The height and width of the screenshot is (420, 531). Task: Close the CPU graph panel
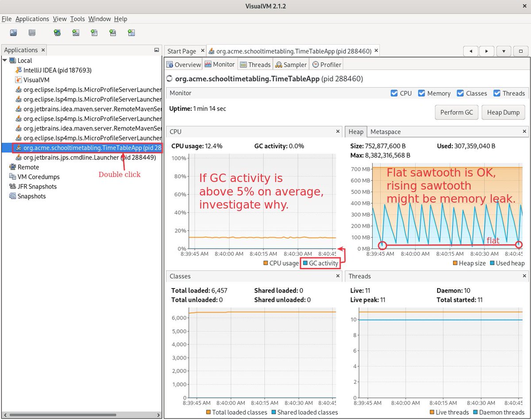click(x=338, y=131)
